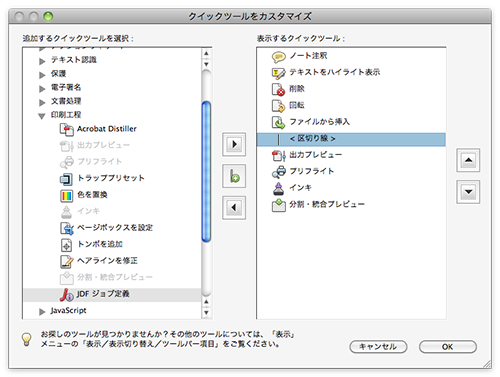Screen dimensions: 500x377
Task: Expand the 電子署名 category
Action: tap(42, 89)
